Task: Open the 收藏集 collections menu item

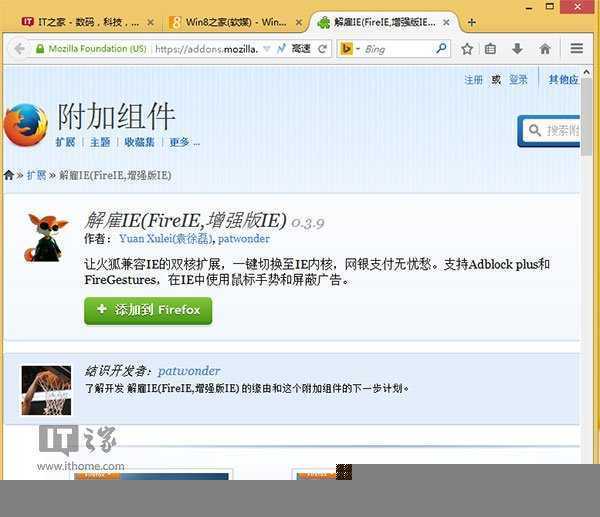Action: pos(139,142)
